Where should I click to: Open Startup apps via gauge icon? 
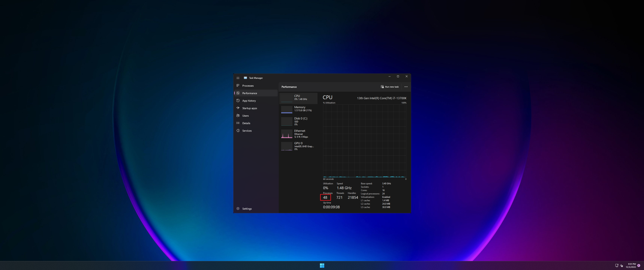238,108
